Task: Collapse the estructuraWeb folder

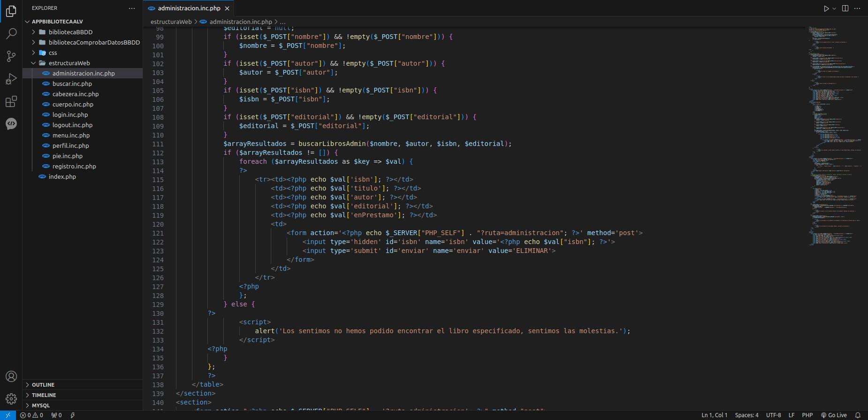Action: coord(83,63)
